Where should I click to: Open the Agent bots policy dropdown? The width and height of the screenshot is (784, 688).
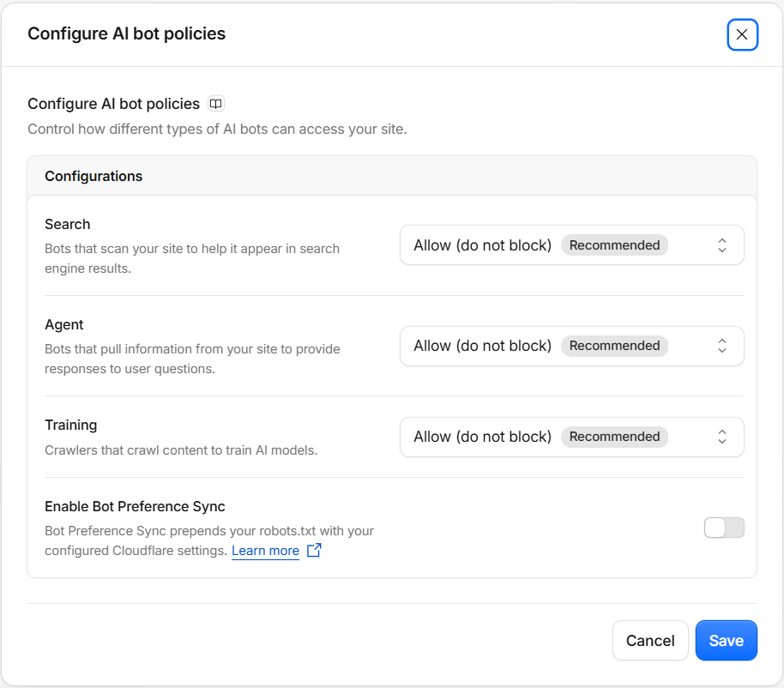coord(571,346)
